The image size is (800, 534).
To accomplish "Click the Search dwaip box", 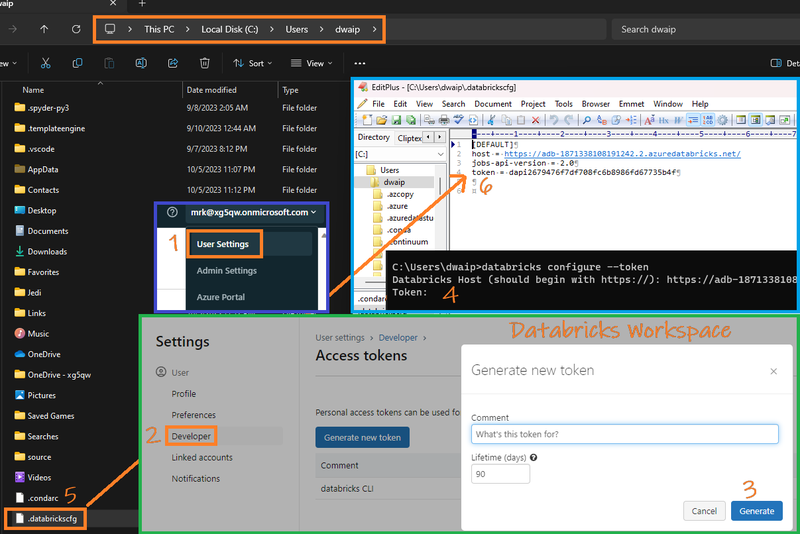I will (x=704, y=29).
